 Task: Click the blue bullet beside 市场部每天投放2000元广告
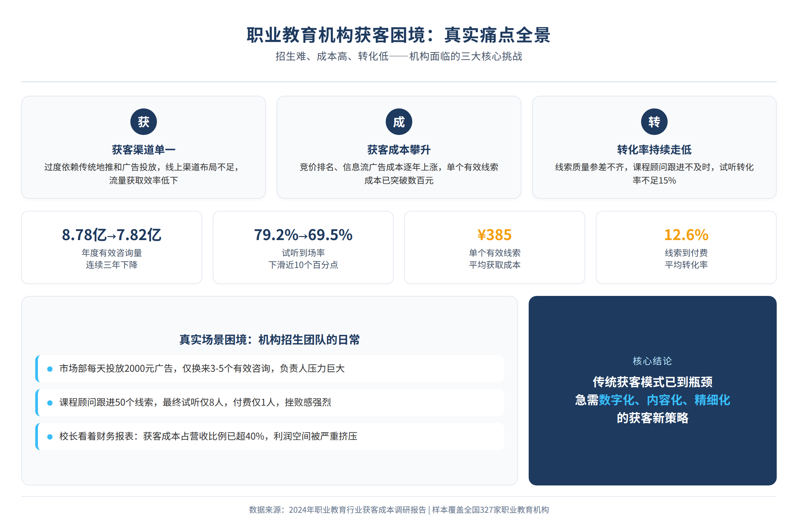coord(50,369)
